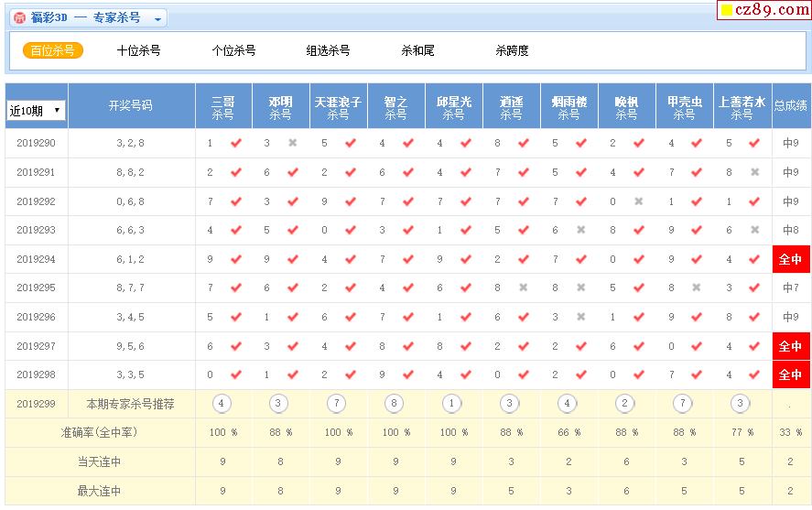Click the red checkmark for 晚枫 in row 2019295

(x=639, y=288)
